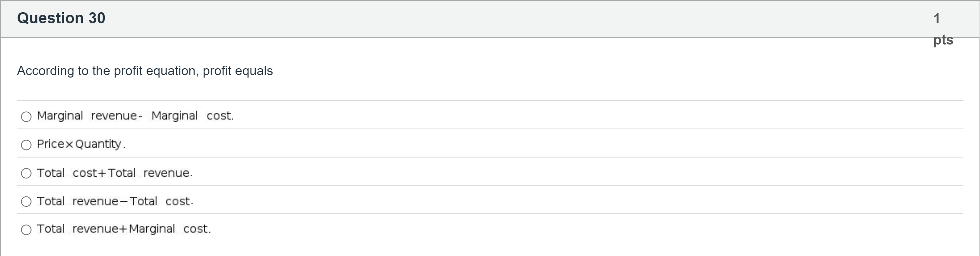
Task: Select the "Total revenue+Marginal cost" radio button
Action: (26, 230)
